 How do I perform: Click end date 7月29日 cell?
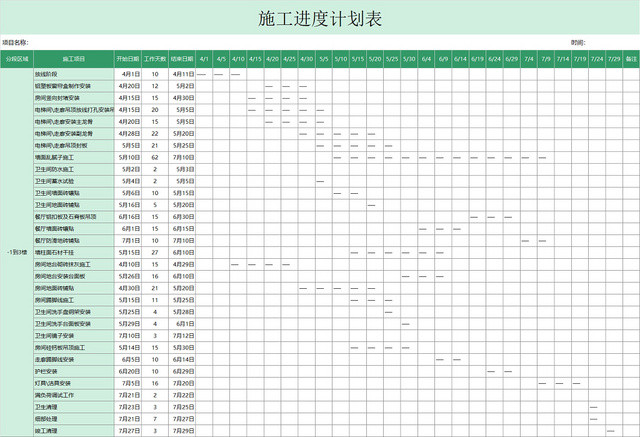(182, 430)
